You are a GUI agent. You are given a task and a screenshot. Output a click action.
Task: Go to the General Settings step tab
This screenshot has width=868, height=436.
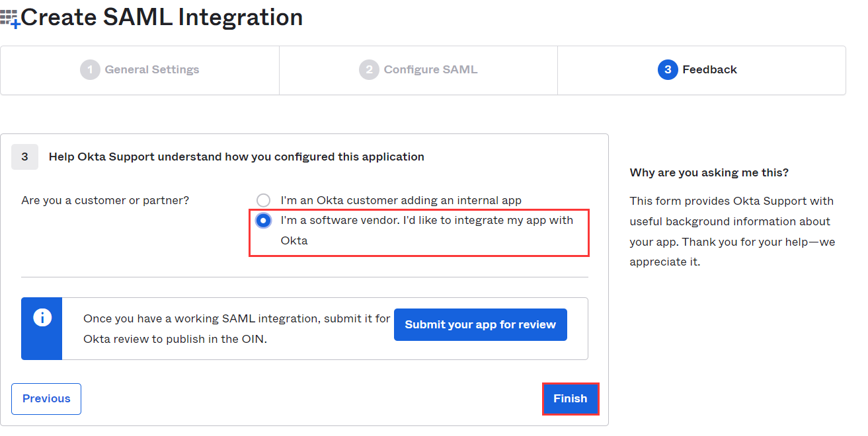[x=152, y=69]
